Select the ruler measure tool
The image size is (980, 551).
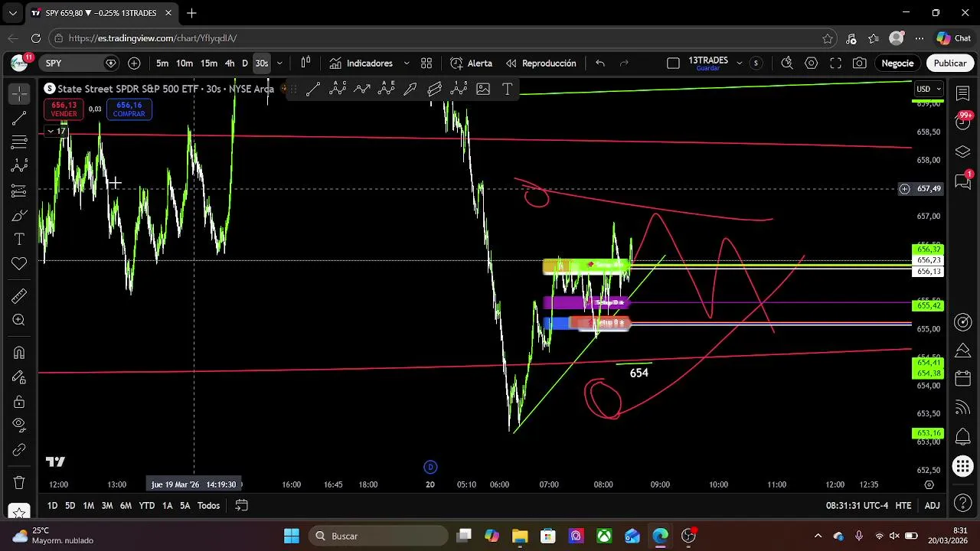[19, 296]
